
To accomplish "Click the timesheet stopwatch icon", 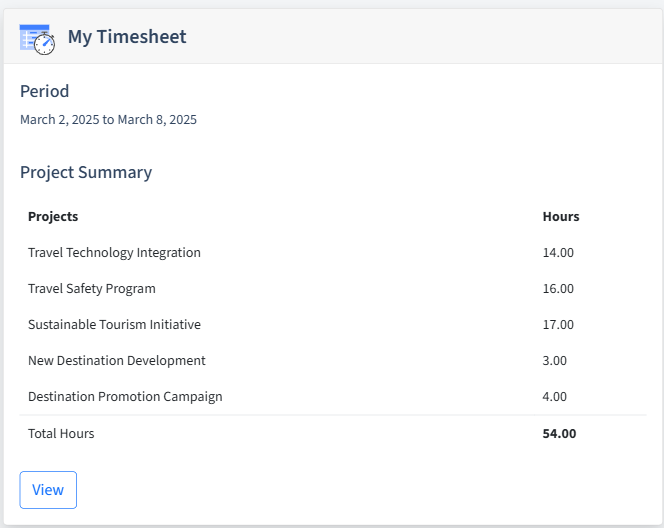I will (37, 39).
